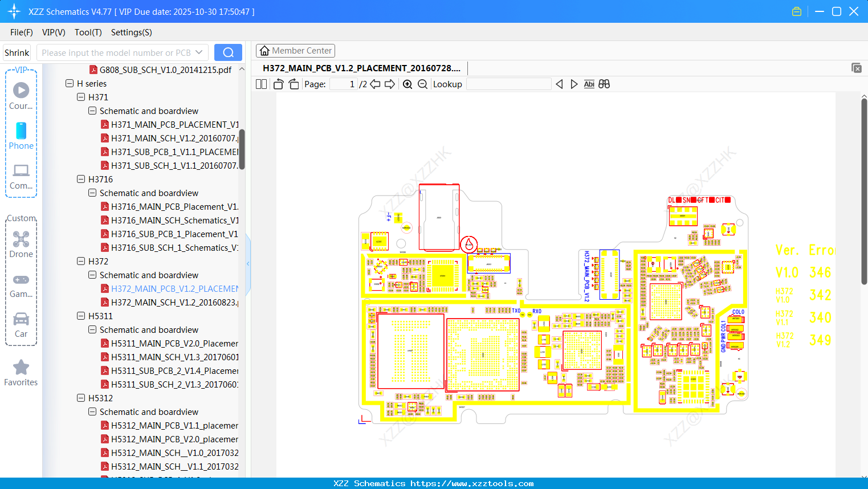The width and height of the screenshot is (868, 489).
Task: Enable the Abi text annotation icon
Action: click(x=589, y=84)
